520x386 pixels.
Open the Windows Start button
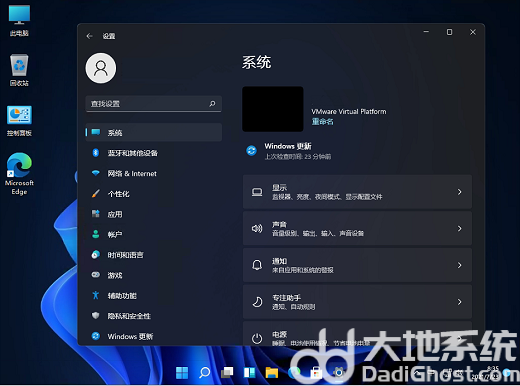click(182, 373)
